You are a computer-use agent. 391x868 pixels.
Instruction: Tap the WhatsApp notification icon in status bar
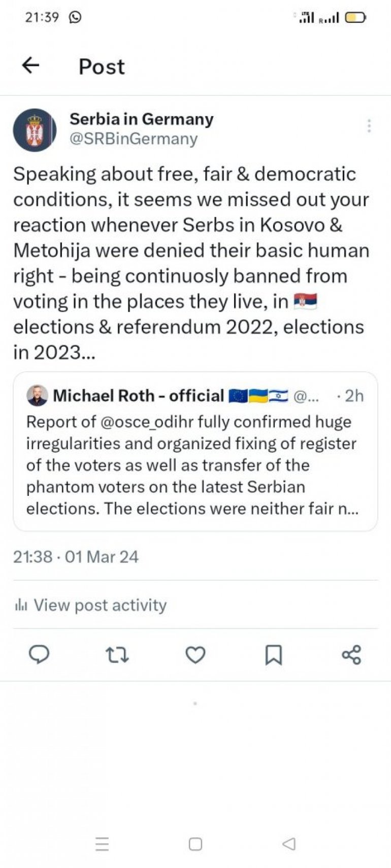[75, 17]
